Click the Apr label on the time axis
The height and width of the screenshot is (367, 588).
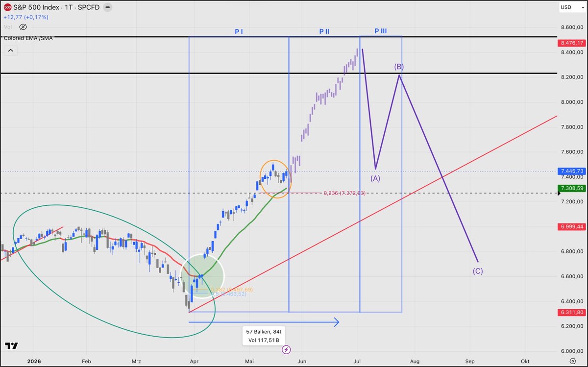tap(194, 361)
